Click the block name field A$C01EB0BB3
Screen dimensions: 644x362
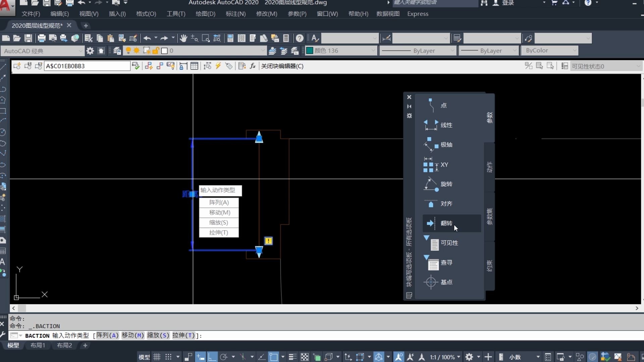(87, 66)
